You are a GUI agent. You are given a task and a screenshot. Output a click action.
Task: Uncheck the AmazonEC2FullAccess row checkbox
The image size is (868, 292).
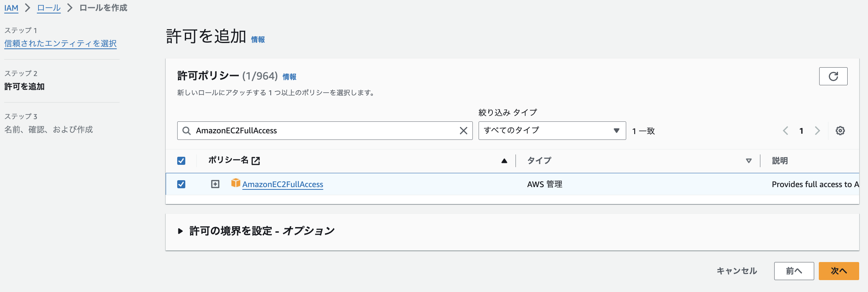pyautogui.click(x=181, y=184)
